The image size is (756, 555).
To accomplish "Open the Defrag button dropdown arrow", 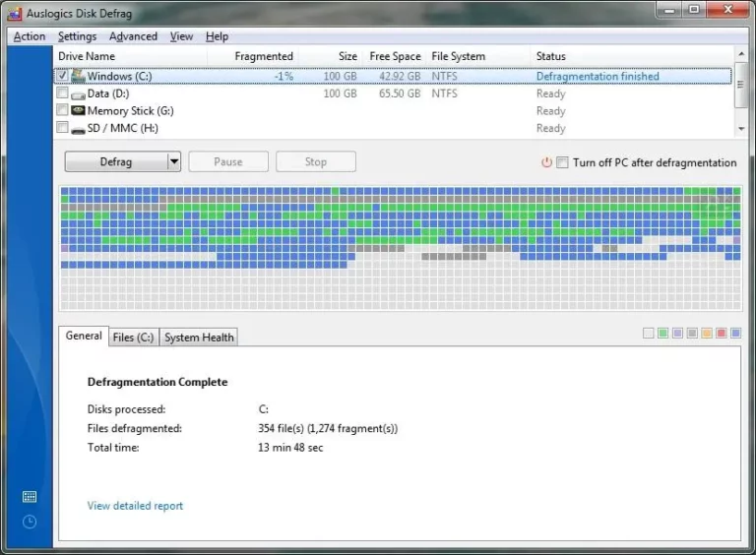I will [x=174, y=161].
